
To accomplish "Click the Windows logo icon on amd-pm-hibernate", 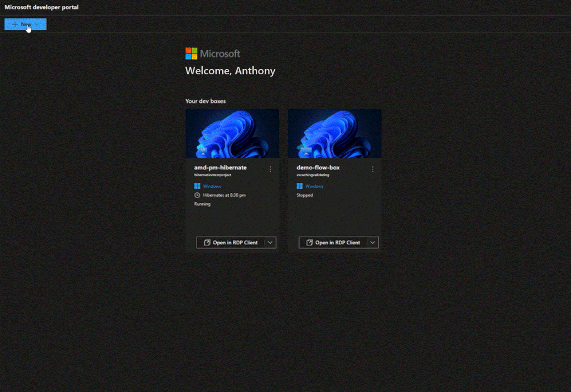I will tap(197, 186).
